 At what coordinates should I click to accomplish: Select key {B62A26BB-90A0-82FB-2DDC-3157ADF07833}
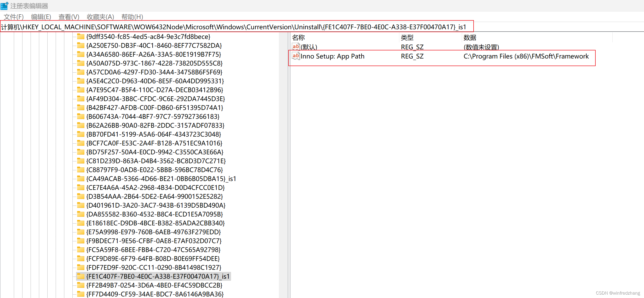tap(155, 125)
